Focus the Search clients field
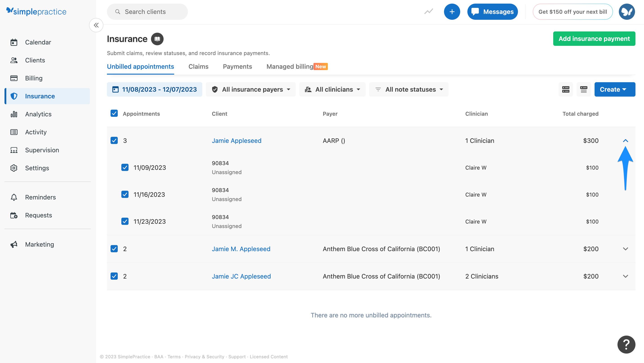 147,12
